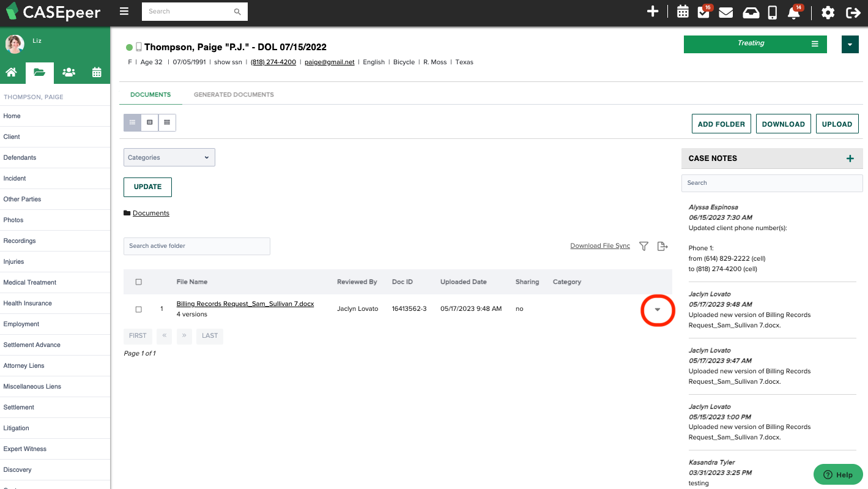
Task: Switch to grid view icon for documents
Action: [167, 123]
